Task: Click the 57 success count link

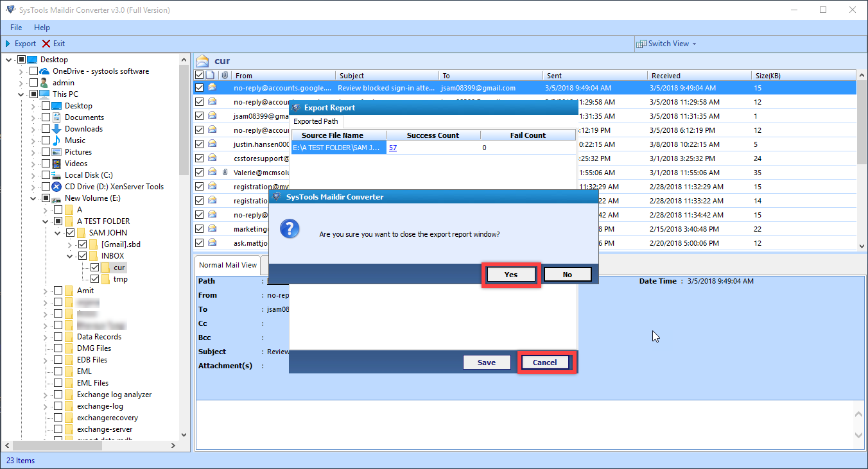Action: pos(393,148)
